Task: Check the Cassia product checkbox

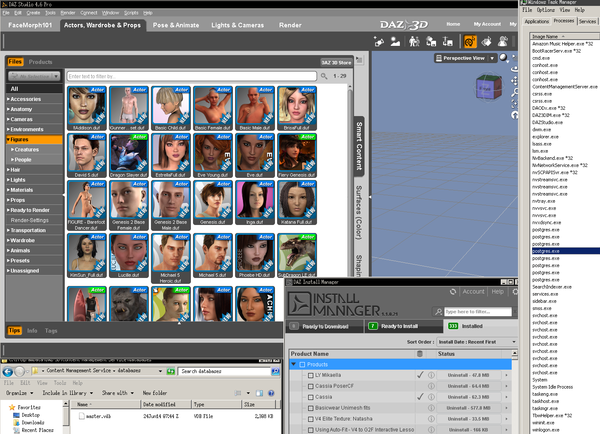Action: (x=311, y=397)
